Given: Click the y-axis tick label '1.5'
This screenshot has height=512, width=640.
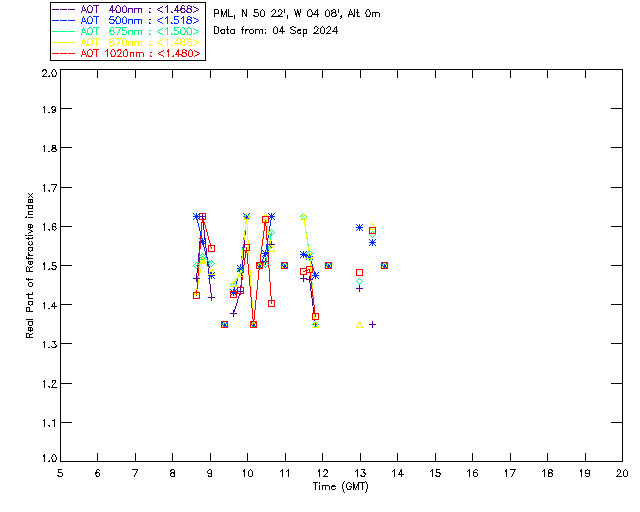Looking at the screenshot, I should pyautogui.click(x=49, y=266).
